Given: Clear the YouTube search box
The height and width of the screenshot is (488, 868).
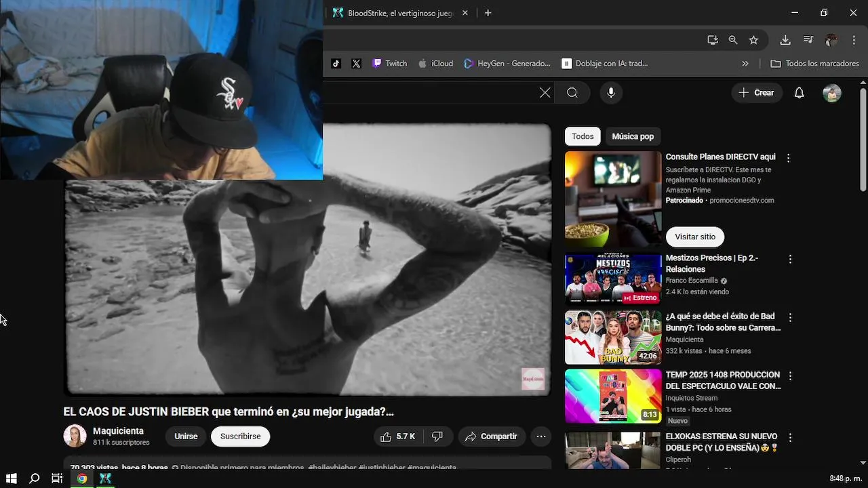Looking at the screenshot, I should (545, 93).
